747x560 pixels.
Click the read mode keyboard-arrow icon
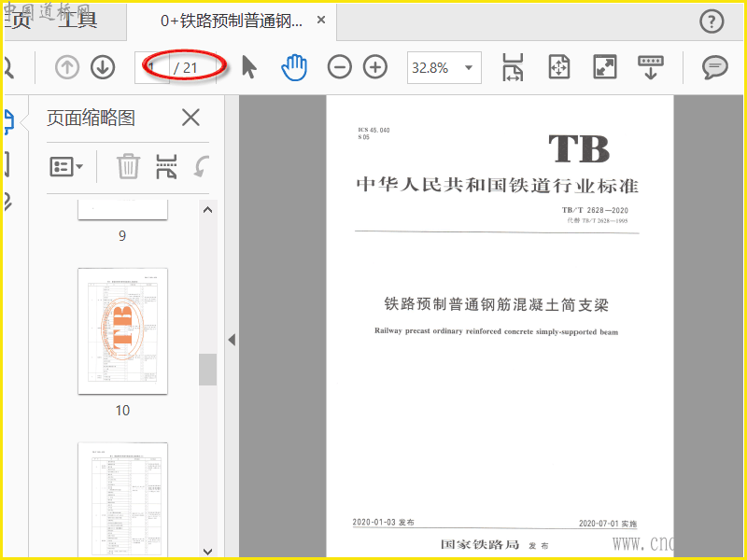coord(651,67)
